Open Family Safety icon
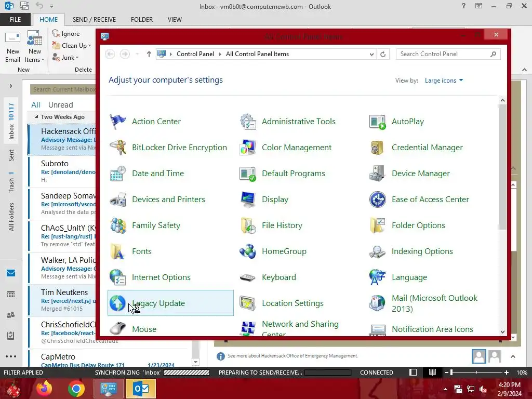Viewport: 532px width, 399px height. pos(118,225)
